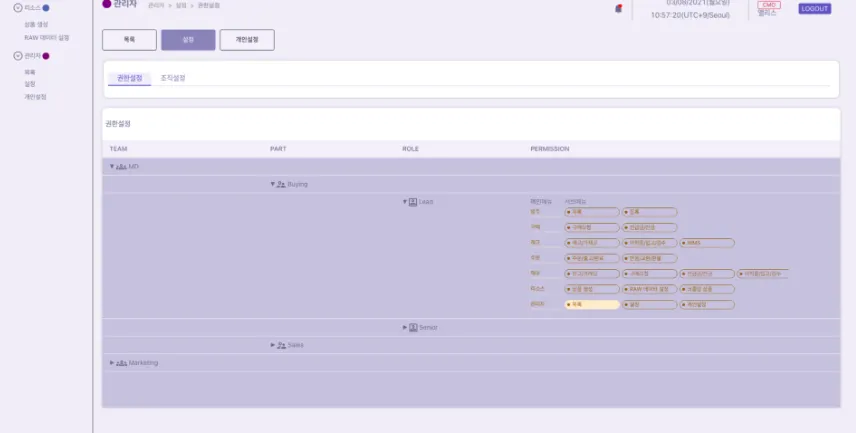Click the 10:57:20(UTC+9/Seoul) time text
Viewport: 856px width, 433px height.
tap(690, 15)
